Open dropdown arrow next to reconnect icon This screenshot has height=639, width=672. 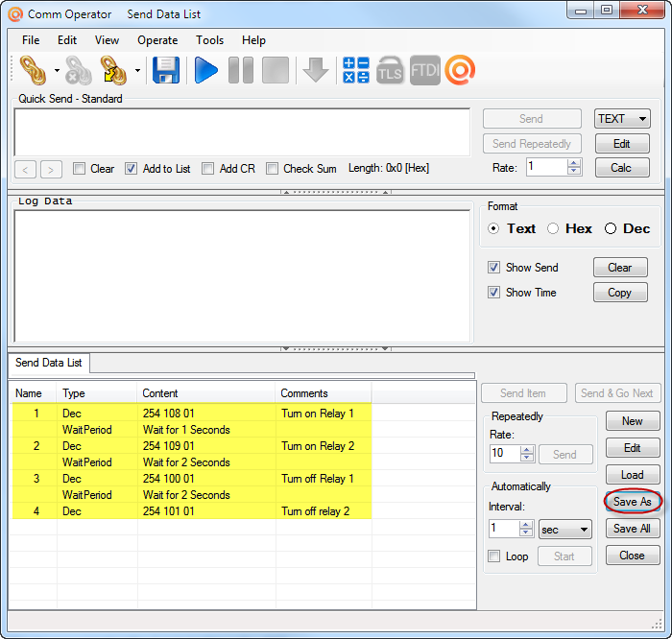[x=137, y=71]
